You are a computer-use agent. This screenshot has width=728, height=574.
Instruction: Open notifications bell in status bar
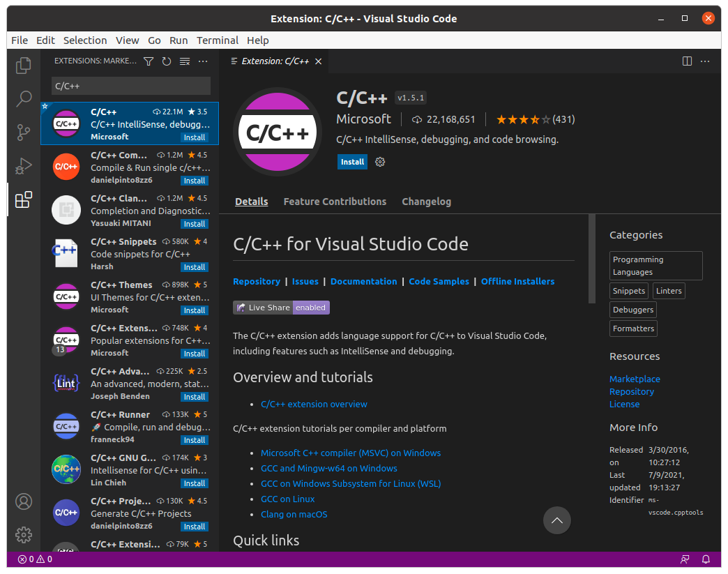pyautogui.click(x=706, y=559)
